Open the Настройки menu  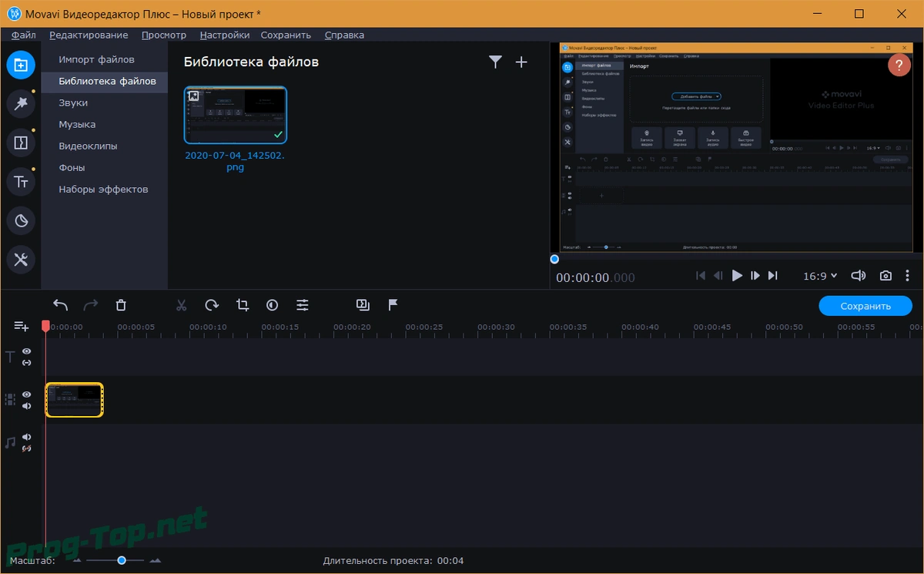pyautogui.click(x=225, y=35)
